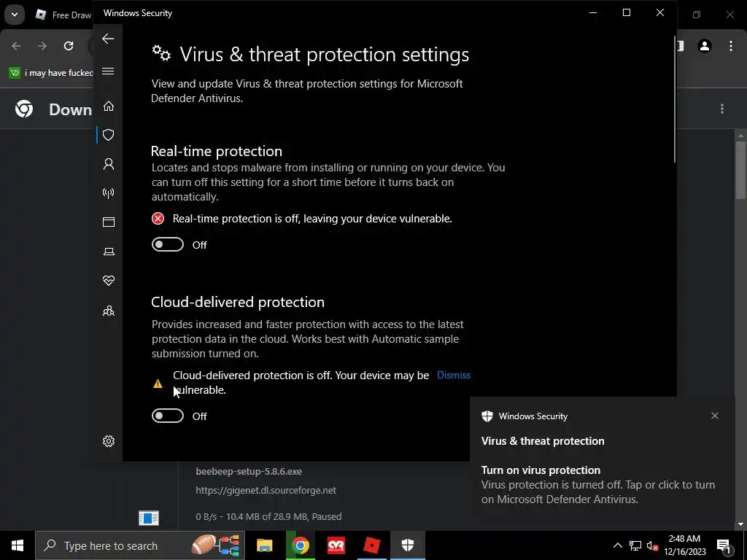Open the Action Center notifications icon
The width and height of the screenshot is (747, 560).
[x=723, y=546]
